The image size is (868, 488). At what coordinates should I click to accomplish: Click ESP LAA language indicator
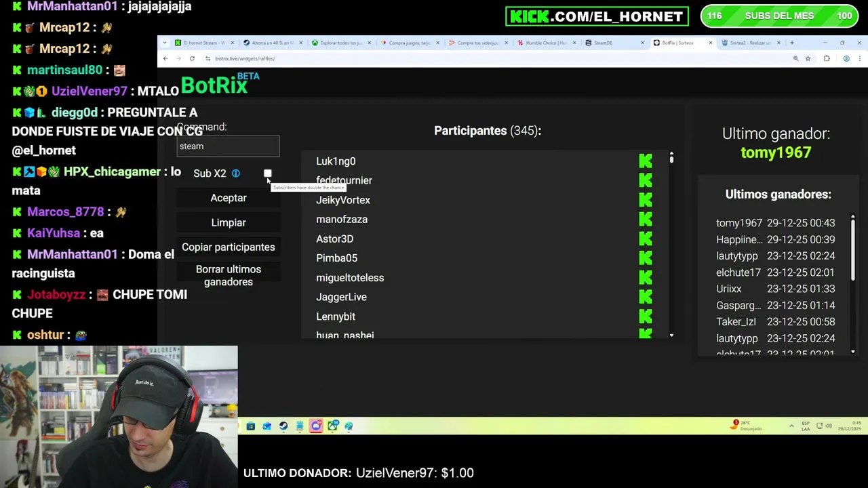tap(806, 426)
